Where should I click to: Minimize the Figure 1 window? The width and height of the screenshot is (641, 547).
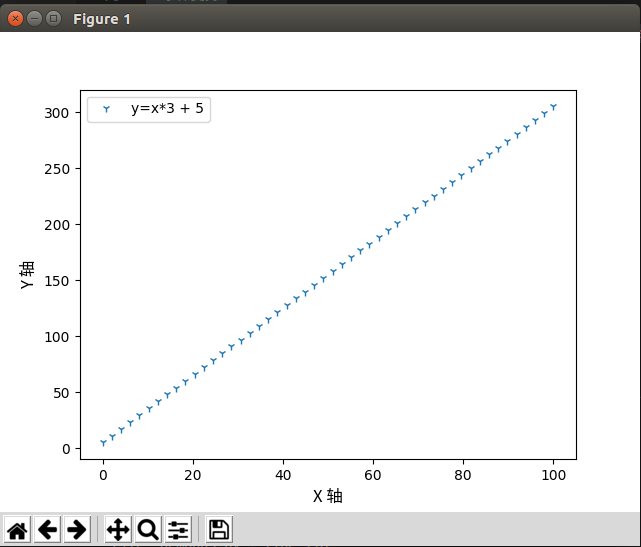34,18
